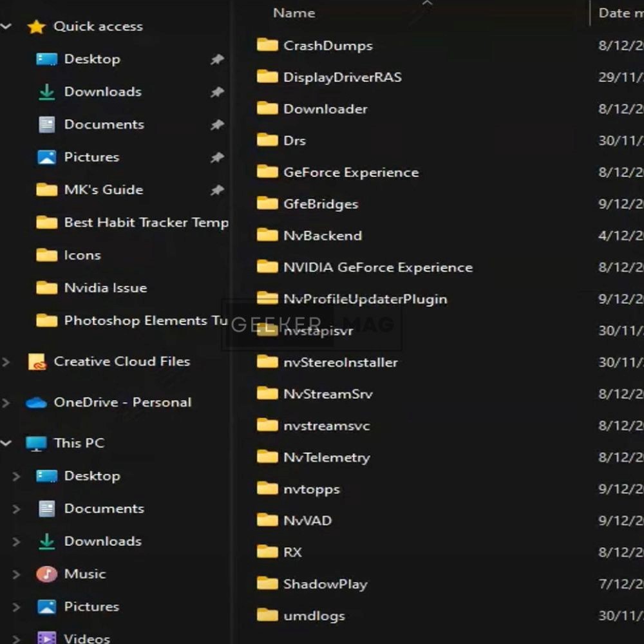The width and height of the screenshot is (644, 644).
Task: Open the OneDrive cloud icon
Action: tap(36, 402)
